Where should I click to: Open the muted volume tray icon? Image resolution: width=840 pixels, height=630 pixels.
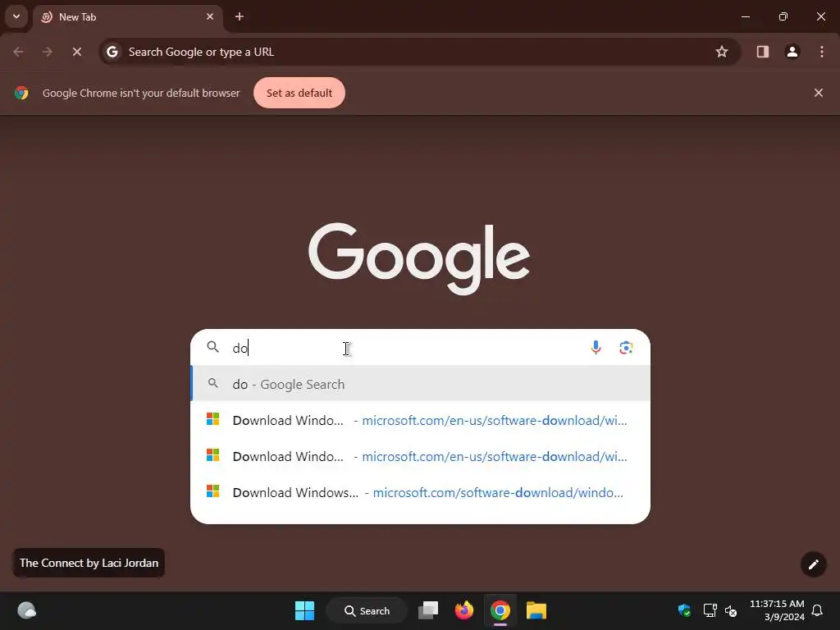[x=731, y=610]
